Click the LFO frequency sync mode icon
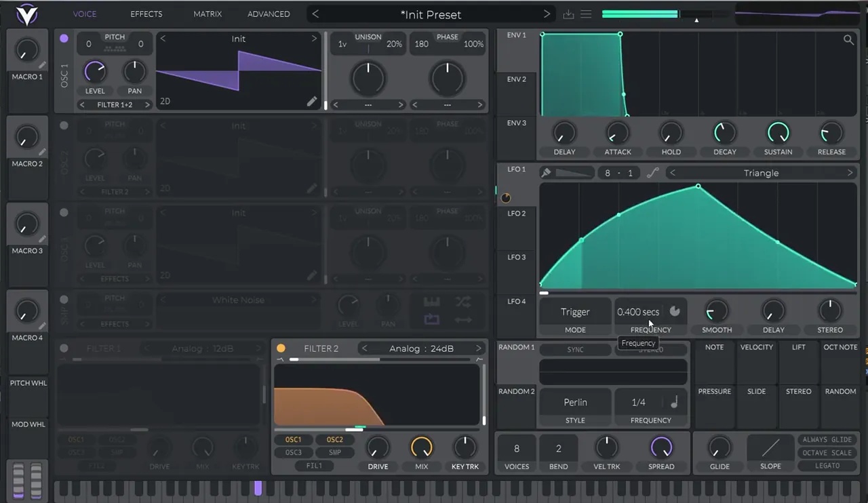868x503 pixels. coord(675,311)
